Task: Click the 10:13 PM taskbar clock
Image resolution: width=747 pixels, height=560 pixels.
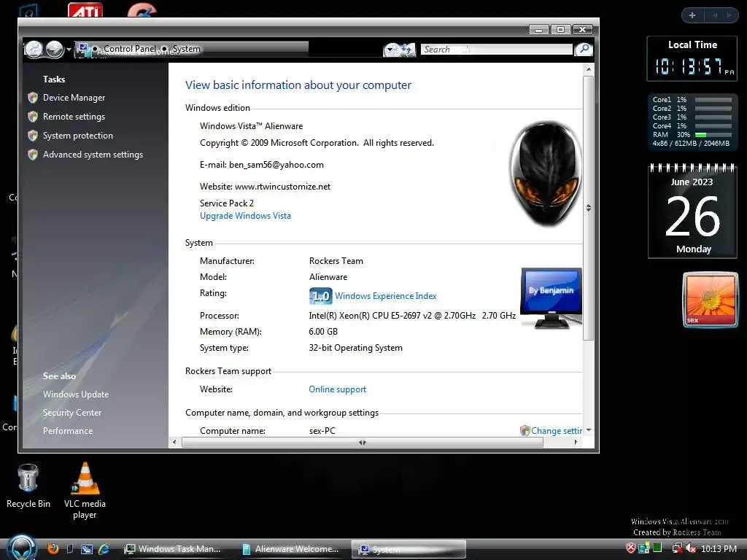Action: click(719, 549)
